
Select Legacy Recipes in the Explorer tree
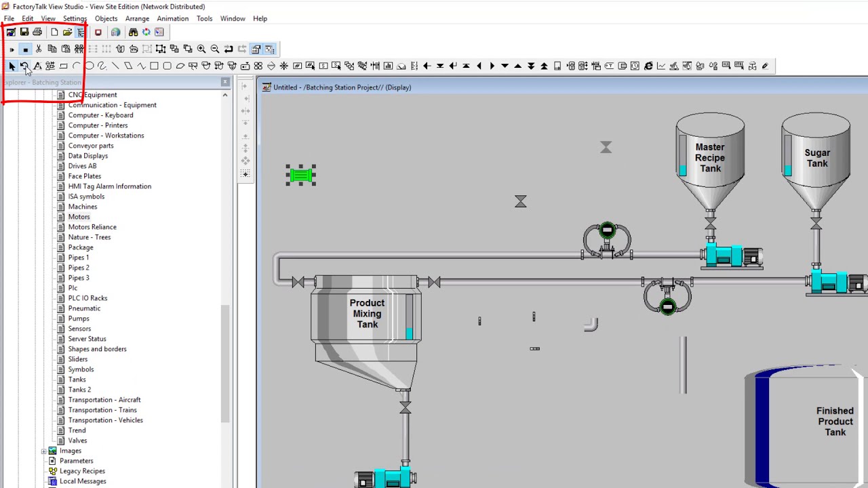[x=82, y=471]
